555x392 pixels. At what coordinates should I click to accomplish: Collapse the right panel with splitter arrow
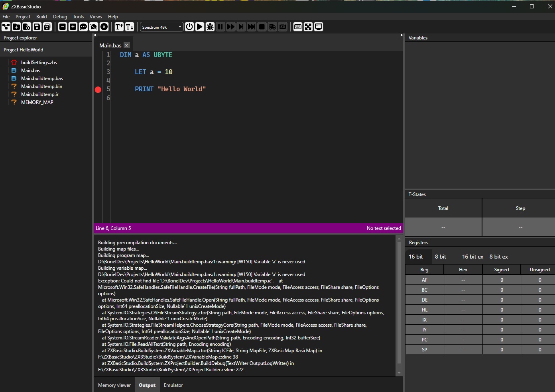[x=402, y=35]
